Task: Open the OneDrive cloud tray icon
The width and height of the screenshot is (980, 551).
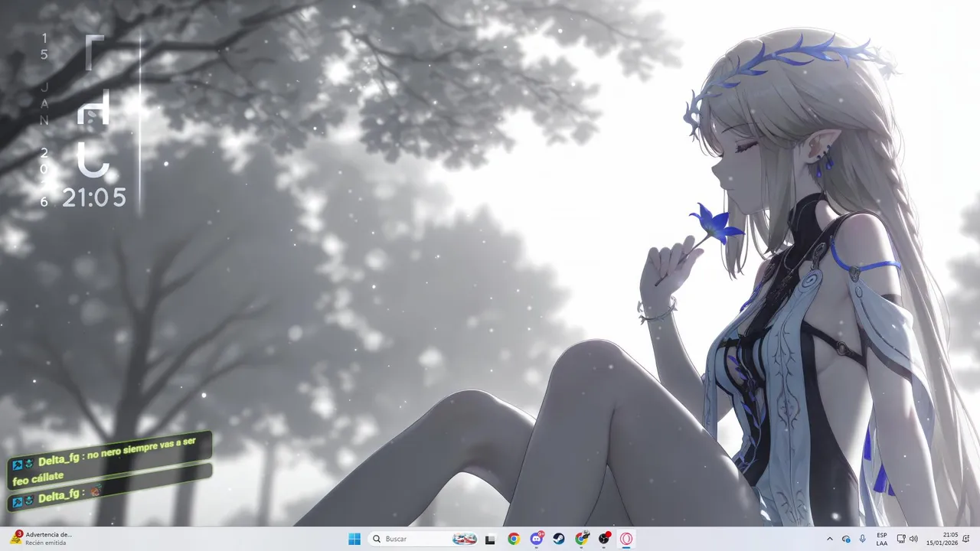Action: (846, 539)
